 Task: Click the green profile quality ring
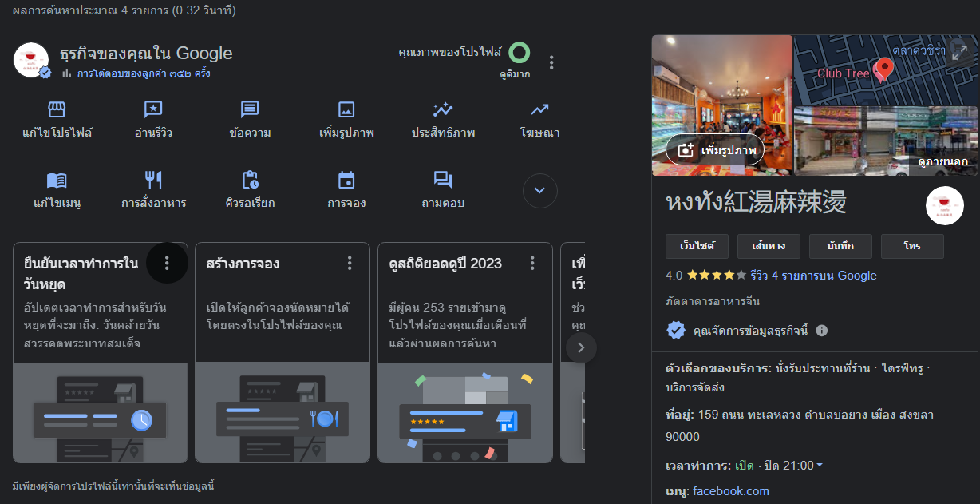coord(520,53)
